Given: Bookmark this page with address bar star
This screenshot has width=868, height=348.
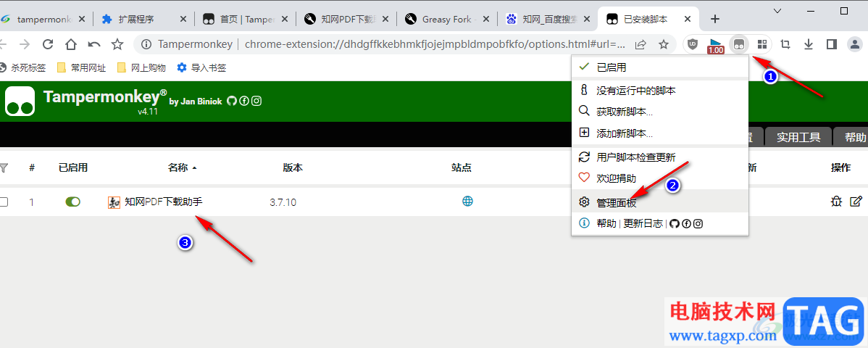Looking at the screenshot, I should pos(663,44).
